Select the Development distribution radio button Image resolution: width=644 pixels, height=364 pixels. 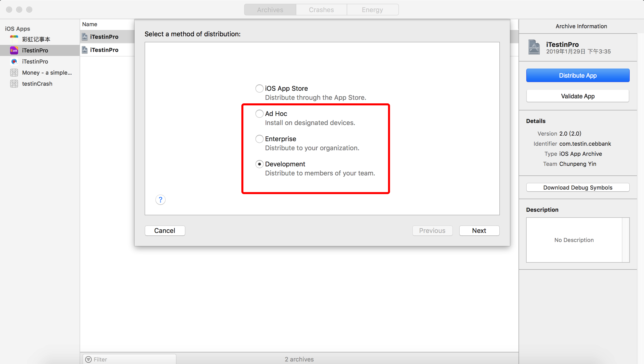click(259, 164)
